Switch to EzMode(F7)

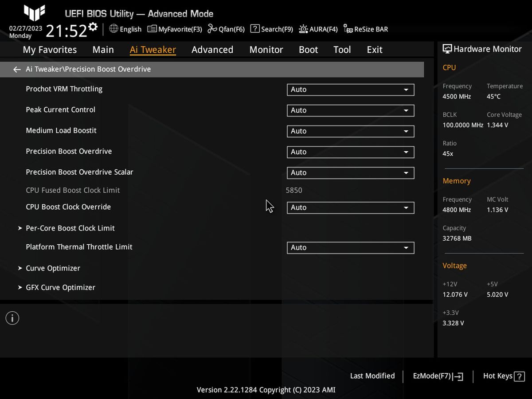pyautogui.click(x=438, y=376)
